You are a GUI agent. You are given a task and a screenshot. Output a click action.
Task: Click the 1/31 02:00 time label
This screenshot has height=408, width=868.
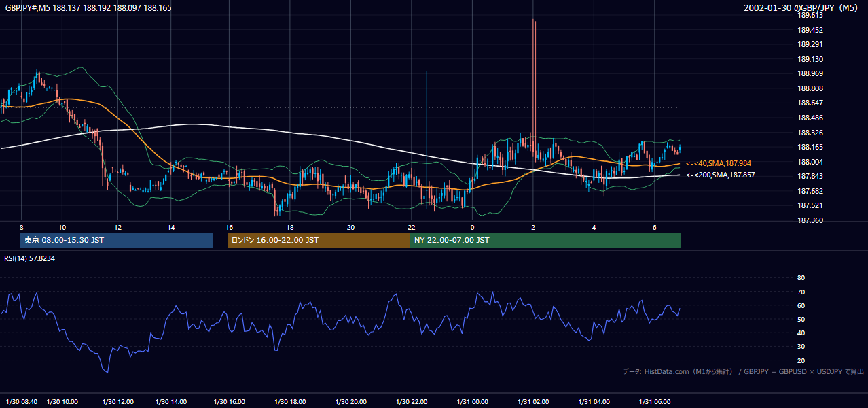(533, 402)
